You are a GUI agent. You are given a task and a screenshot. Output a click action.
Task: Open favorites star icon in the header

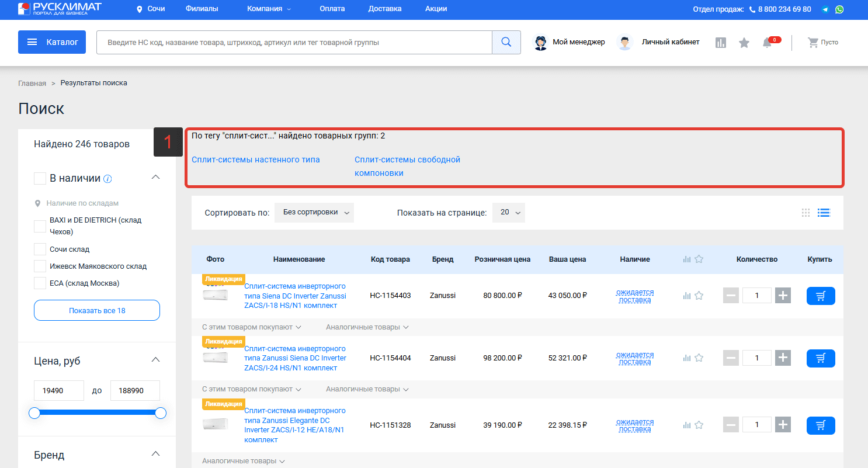point(744,43)
